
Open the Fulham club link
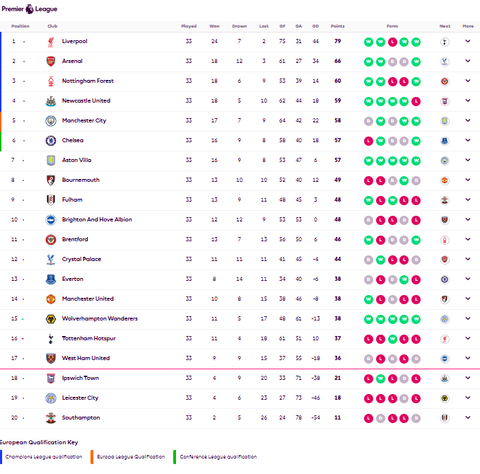72,200
